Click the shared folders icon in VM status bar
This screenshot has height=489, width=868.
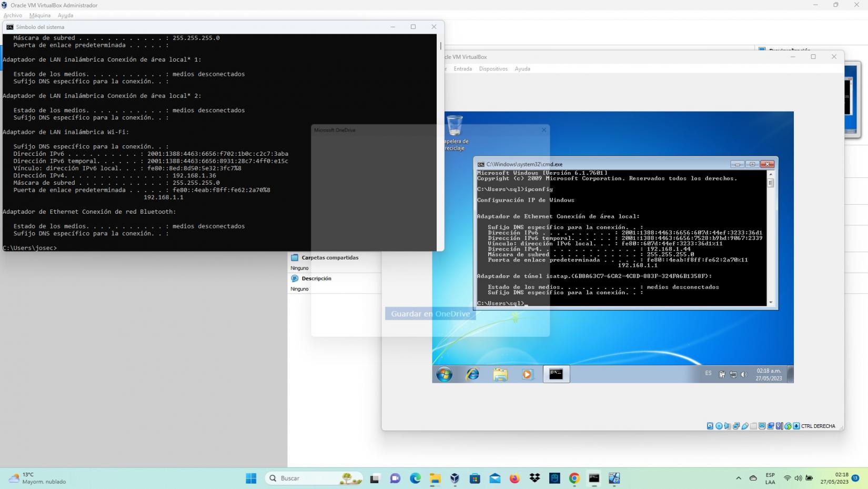pos(753,426)
